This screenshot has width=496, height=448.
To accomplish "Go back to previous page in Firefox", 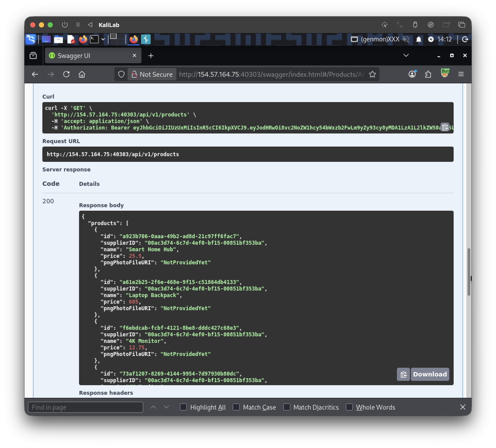I will tap(35, 74).
